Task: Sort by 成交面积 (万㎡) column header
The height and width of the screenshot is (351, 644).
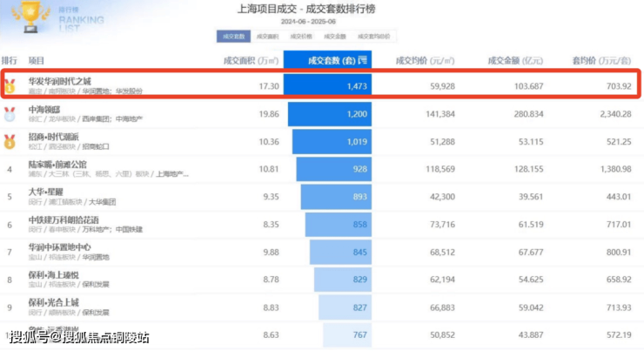Action: (251, 61)
